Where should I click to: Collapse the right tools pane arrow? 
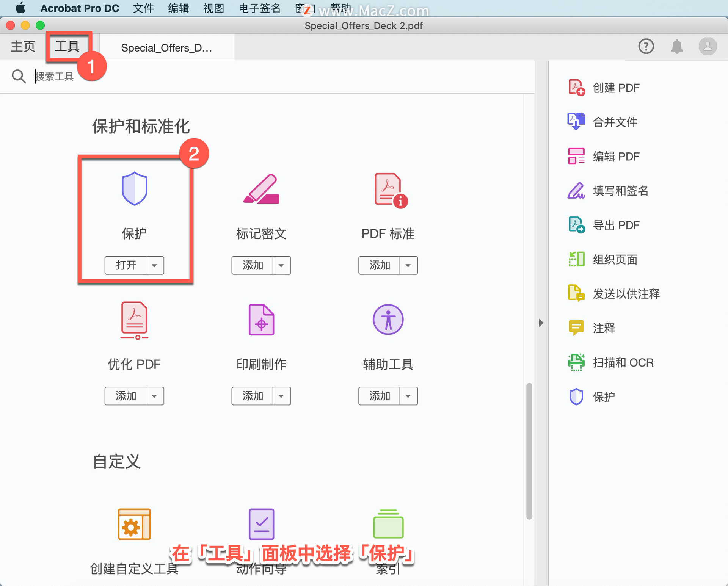point(541,323)
